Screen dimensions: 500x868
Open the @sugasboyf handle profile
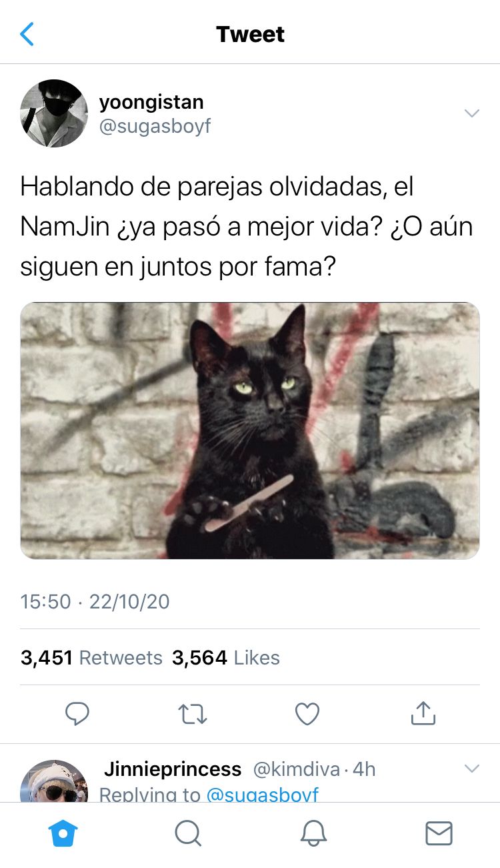tap(155, 126)
